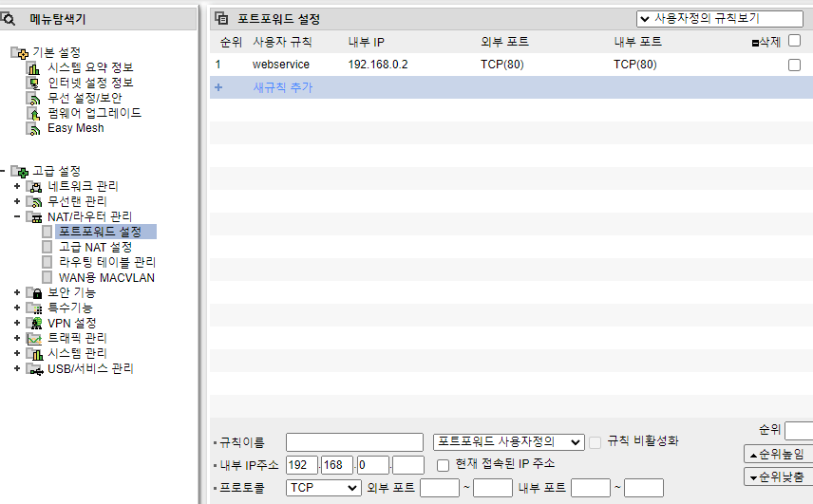Select the webservice rule row name
Screen dimensions: 813x504
281,65
